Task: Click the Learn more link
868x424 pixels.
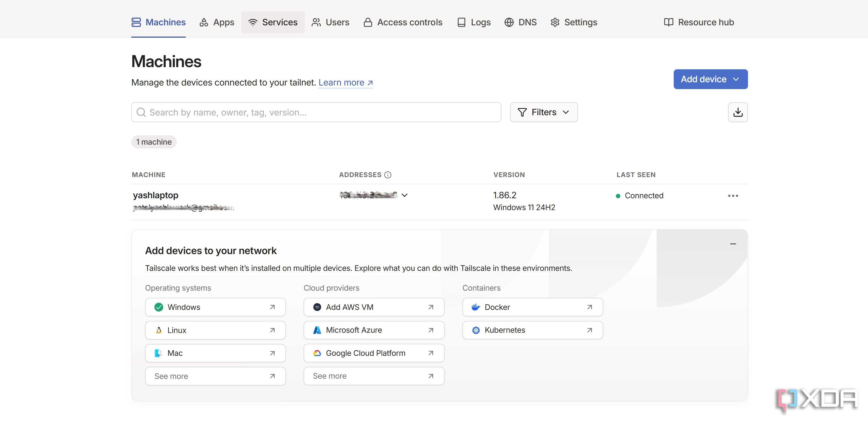Action: point(346,82)
